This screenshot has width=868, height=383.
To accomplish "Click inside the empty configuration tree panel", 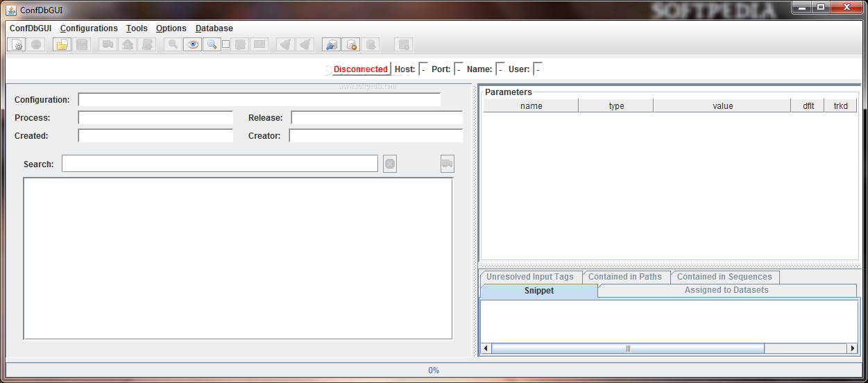I will pyautogui.click(x=238, y=259).
